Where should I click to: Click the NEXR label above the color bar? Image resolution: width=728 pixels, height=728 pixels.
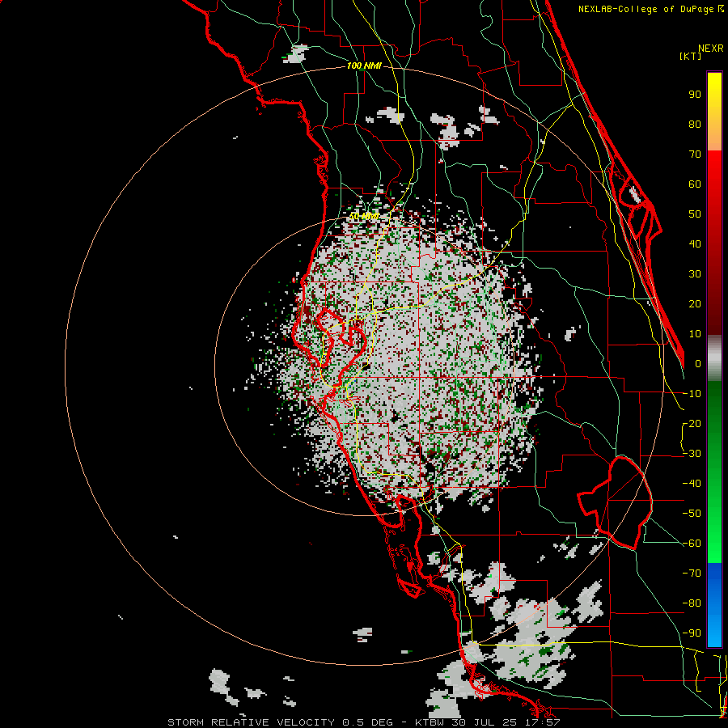coord(711,49)
